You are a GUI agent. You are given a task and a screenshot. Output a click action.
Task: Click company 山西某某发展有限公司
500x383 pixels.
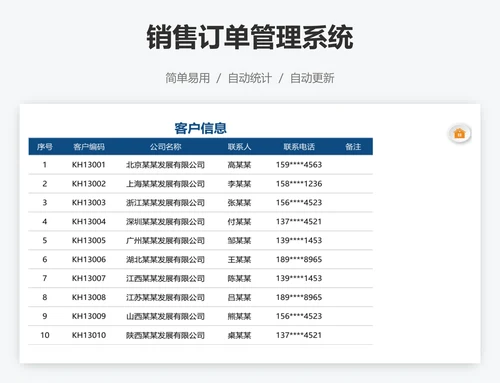click(x=165, y=316)
